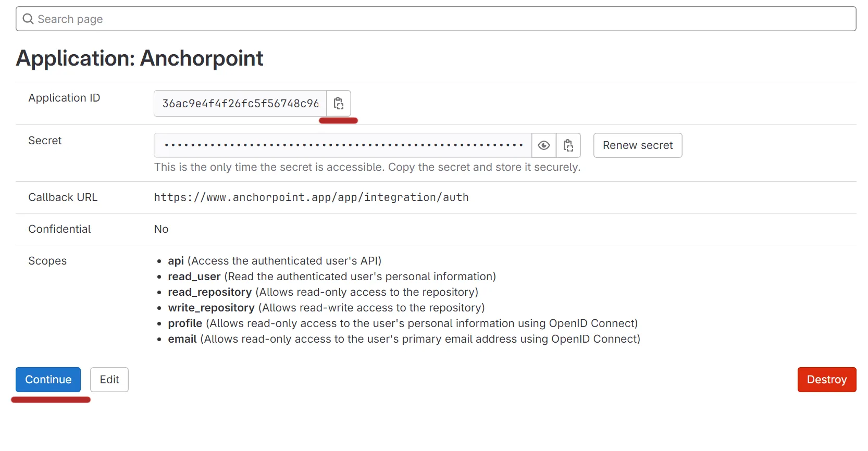Click the 'Confidential' label
Viewport: 868px width, 451px height.
click(x=59, y=229)
